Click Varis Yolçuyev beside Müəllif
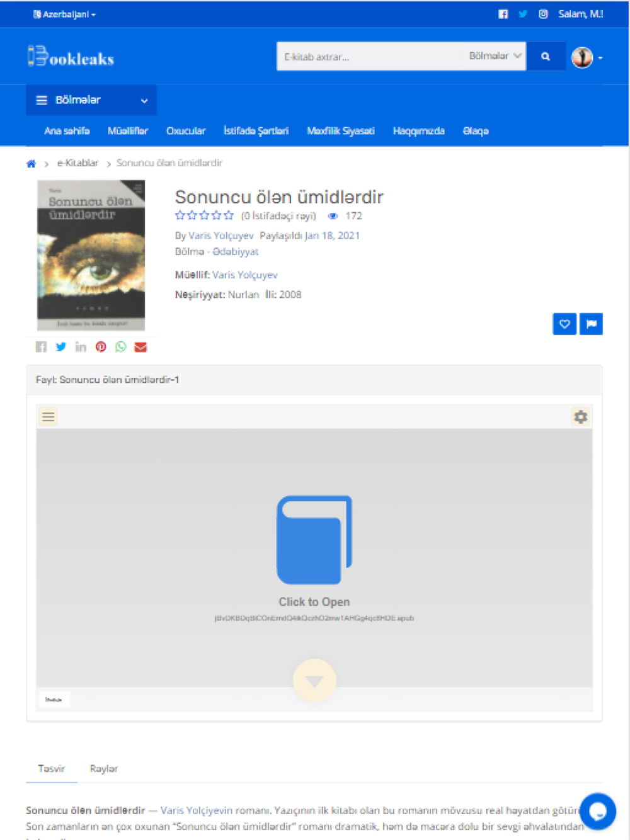 (245, 275)
